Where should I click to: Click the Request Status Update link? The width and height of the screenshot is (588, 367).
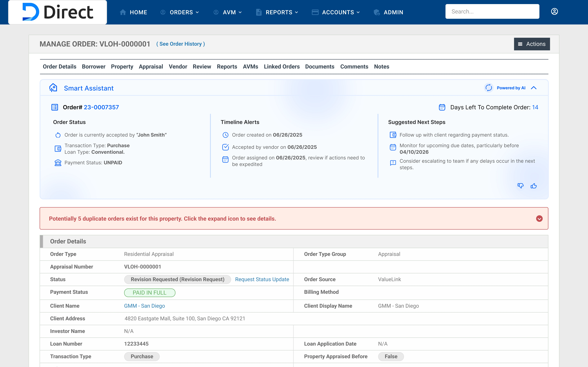pos(262,279)
